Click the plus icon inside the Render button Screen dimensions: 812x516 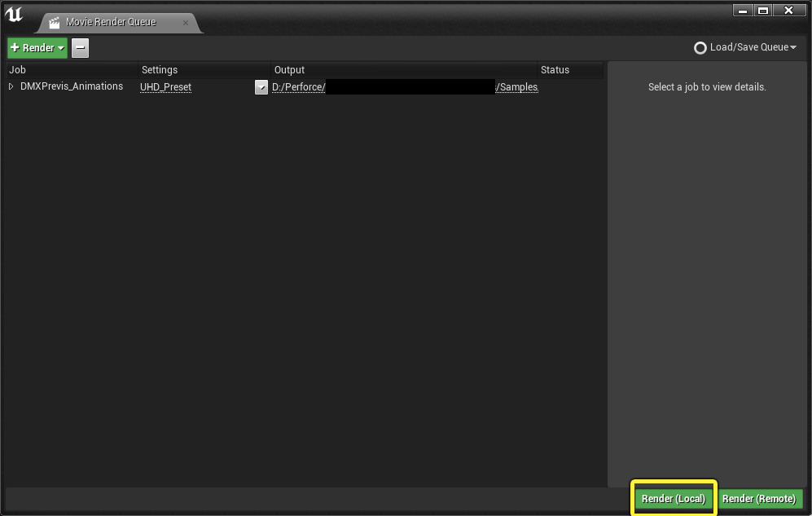pyautogui.click(x=17, y=47)
